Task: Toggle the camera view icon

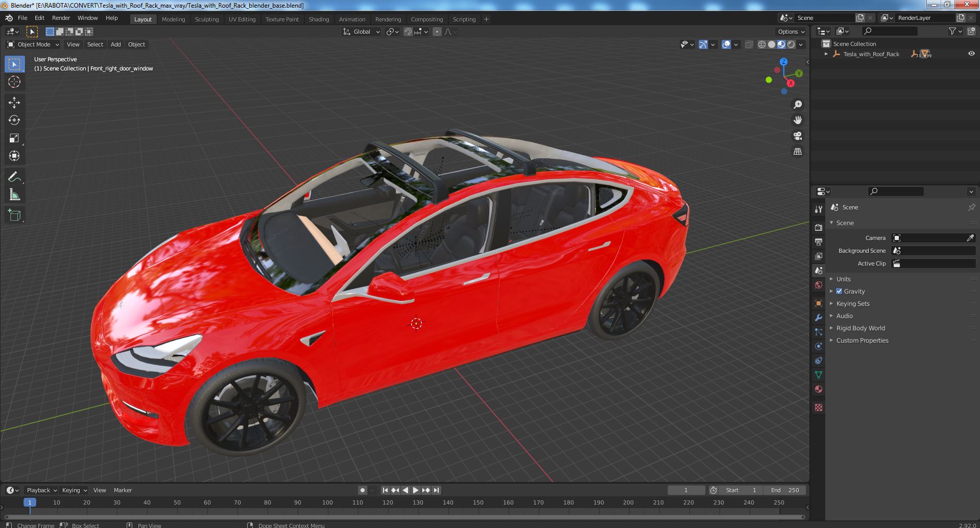Action: (797, 136)
